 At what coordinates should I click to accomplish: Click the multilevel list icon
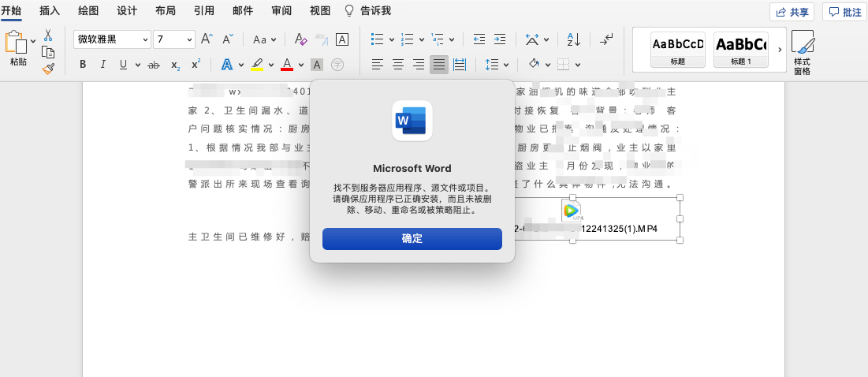tap(438, 39)
